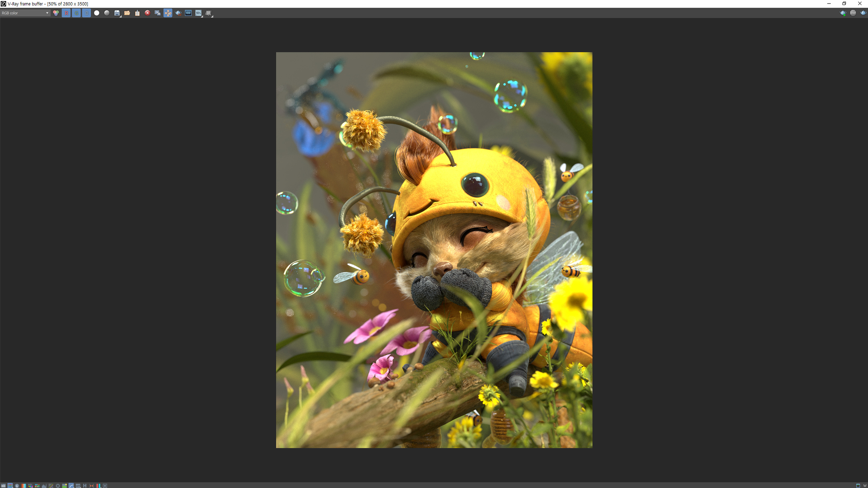Toggle the red-cyan stereo view icon
Screen dimensions: 868x488
98,485
